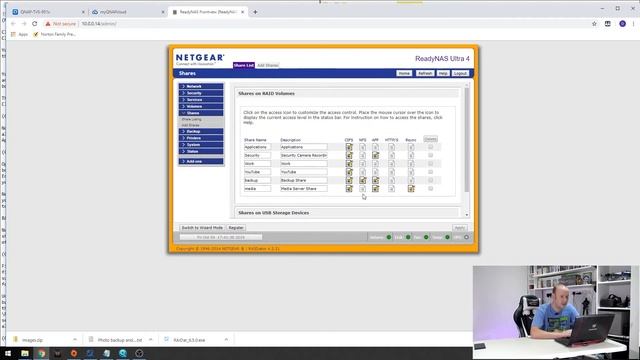This screenshot has height=360, width=640.
Task: Open AFP access icon for backup share
Action: [x=376, y=180]
